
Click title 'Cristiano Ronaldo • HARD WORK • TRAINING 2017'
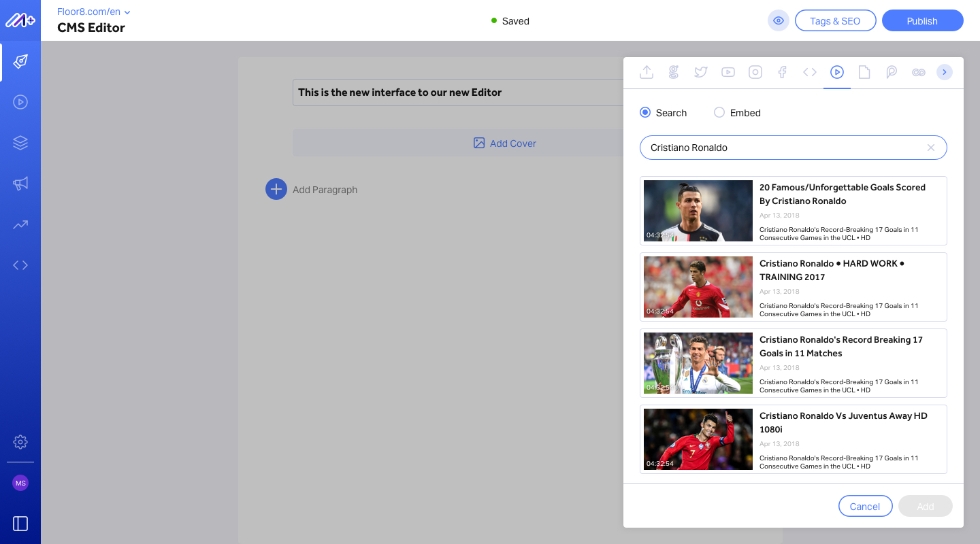(832, 270)
